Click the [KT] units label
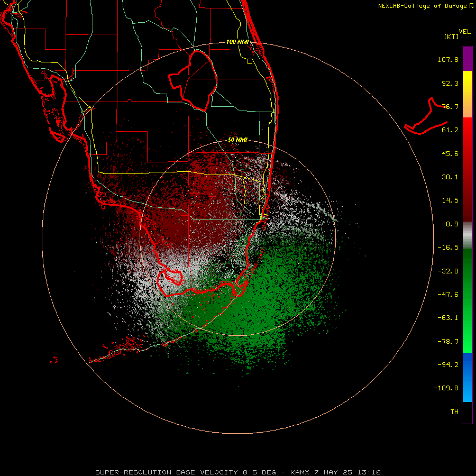Image resolution: width=476 pixels, height=476 pixels. [x=452, y=37]
